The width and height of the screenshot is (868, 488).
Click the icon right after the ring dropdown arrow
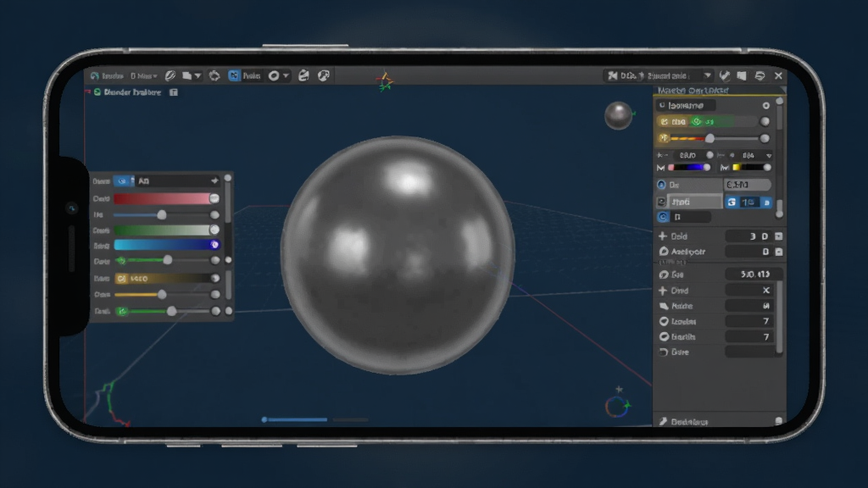(303, 75)
